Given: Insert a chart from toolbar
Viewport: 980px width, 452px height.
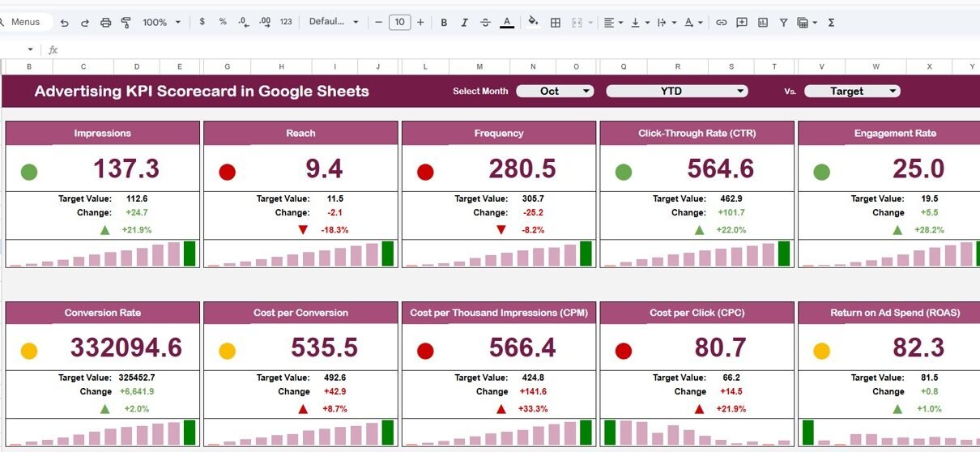Looking at the screenshot, I should click(x=763, y=23).
